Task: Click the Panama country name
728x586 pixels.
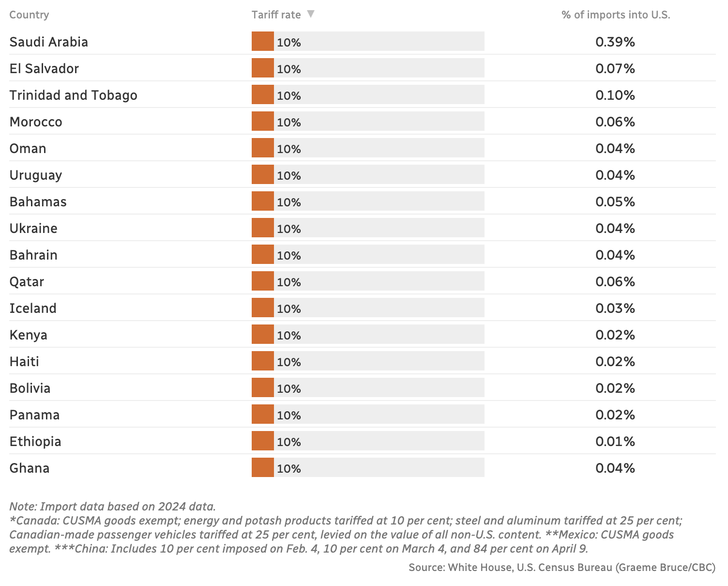Action: 34,415
